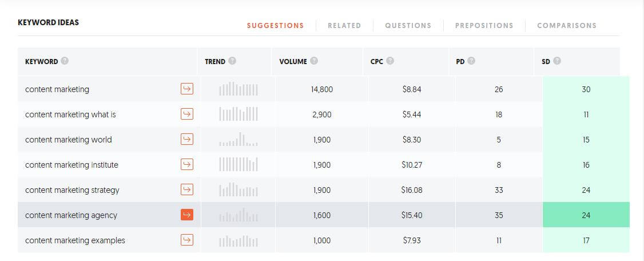Click help icon next to TREND header
The width and height of the screenshot is (644, 261).
[232, 61]
